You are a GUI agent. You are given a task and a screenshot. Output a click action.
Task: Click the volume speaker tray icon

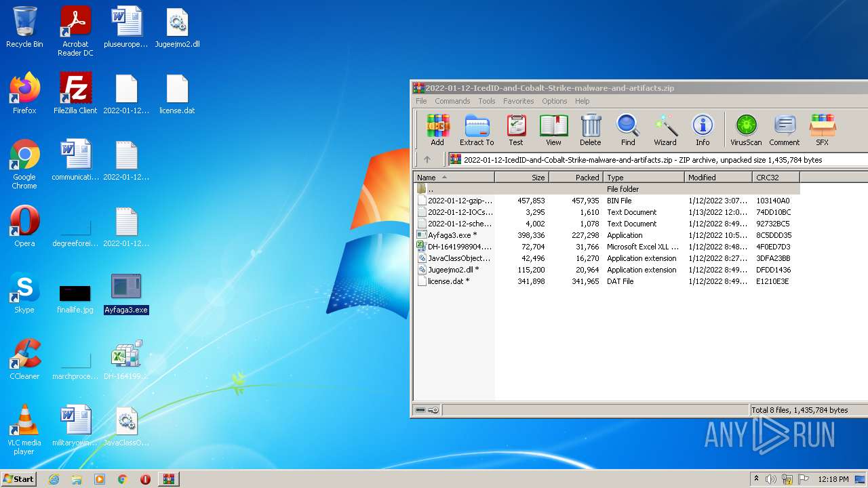(x=771, y=479)
